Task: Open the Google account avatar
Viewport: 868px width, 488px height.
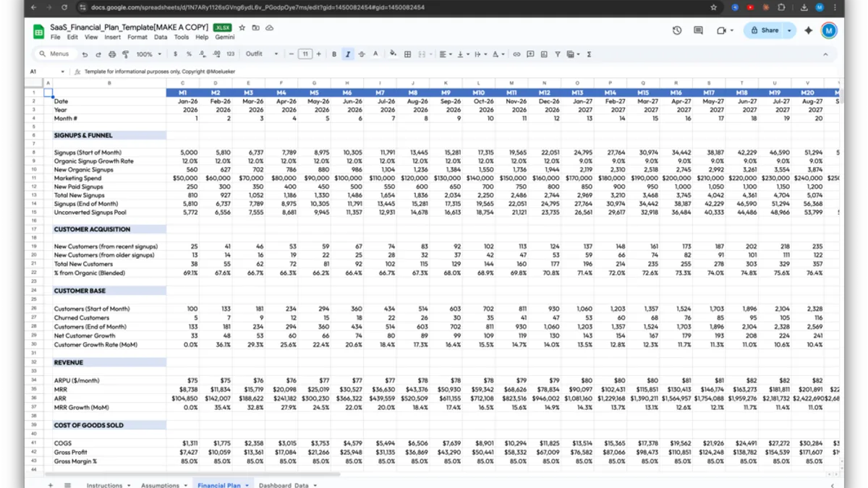Action: click(x=829, y=30)
